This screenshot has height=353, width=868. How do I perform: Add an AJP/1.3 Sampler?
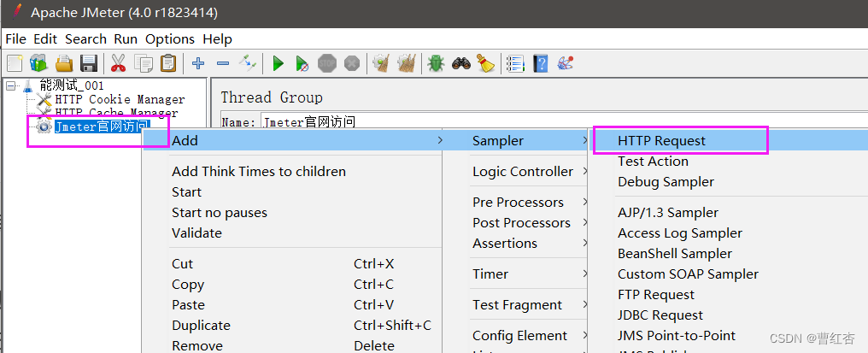click(668, 213)
